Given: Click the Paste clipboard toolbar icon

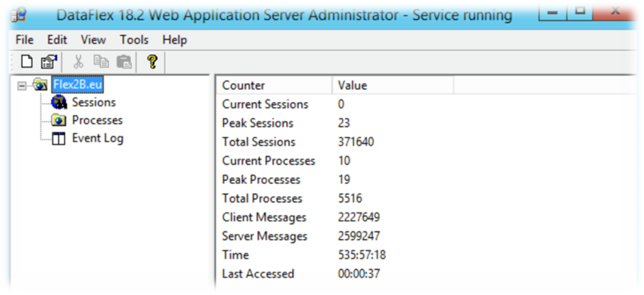Looking at the screenshot, I should tap(124, 63).
